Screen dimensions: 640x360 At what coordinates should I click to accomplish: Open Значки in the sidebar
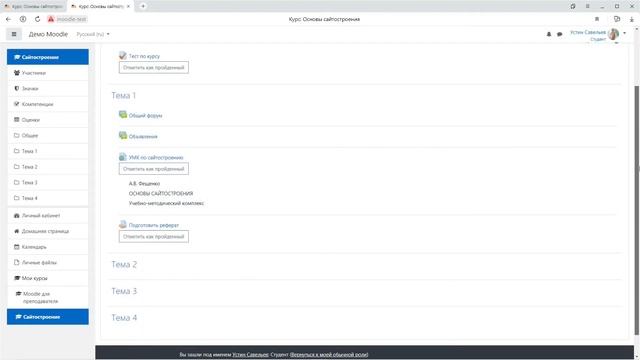[x=48, y=89]
